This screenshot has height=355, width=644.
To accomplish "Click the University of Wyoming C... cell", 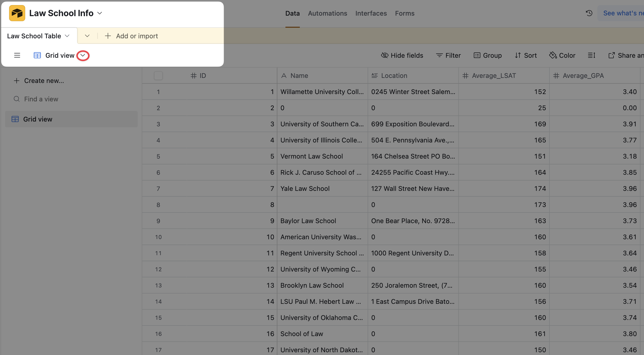I will click(323, 269).
